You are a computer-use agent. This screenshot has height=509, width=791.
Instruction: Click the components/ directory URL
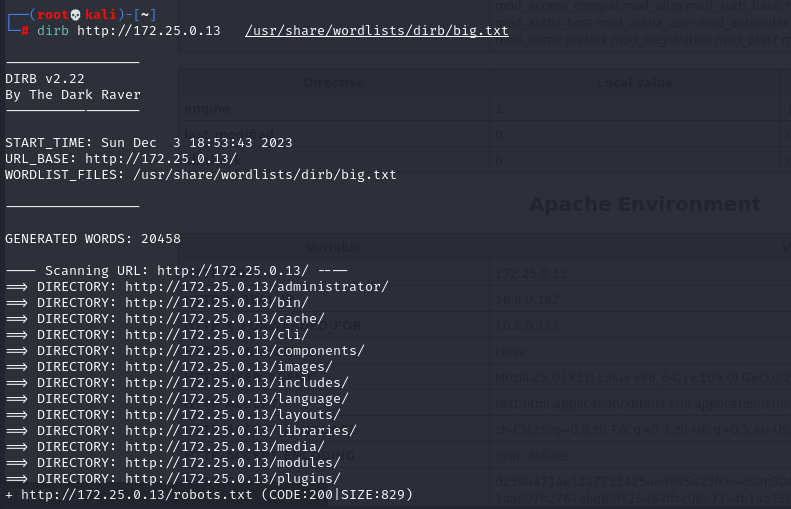[245, 351]
